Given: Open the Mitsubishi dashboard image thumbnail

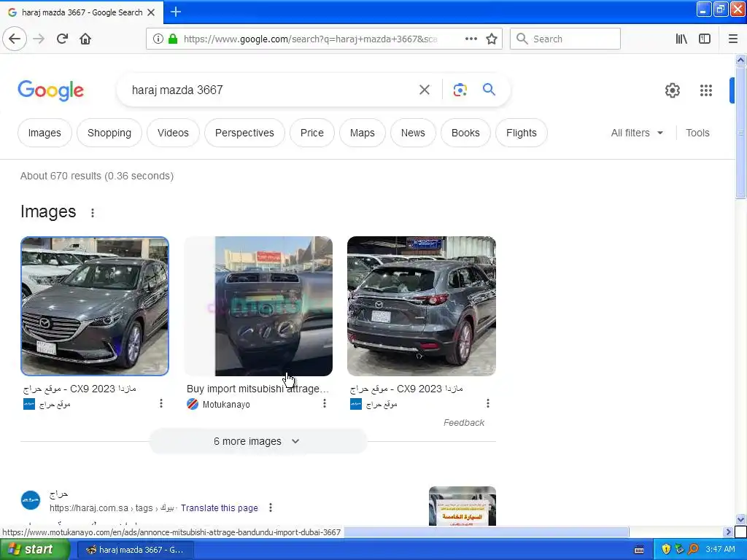Looking at the screenshot, I should [x=258, y=306].
